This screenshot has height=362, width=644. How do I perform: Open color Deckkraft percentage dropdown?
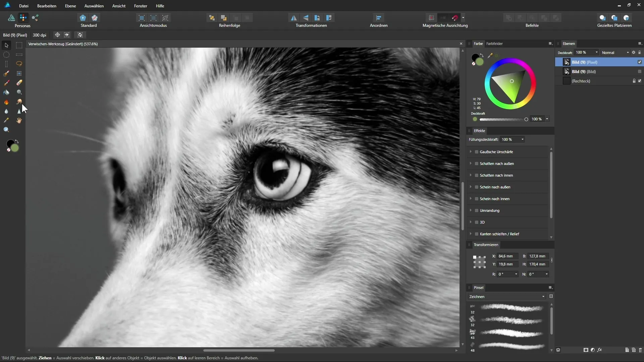pos(547,119)
